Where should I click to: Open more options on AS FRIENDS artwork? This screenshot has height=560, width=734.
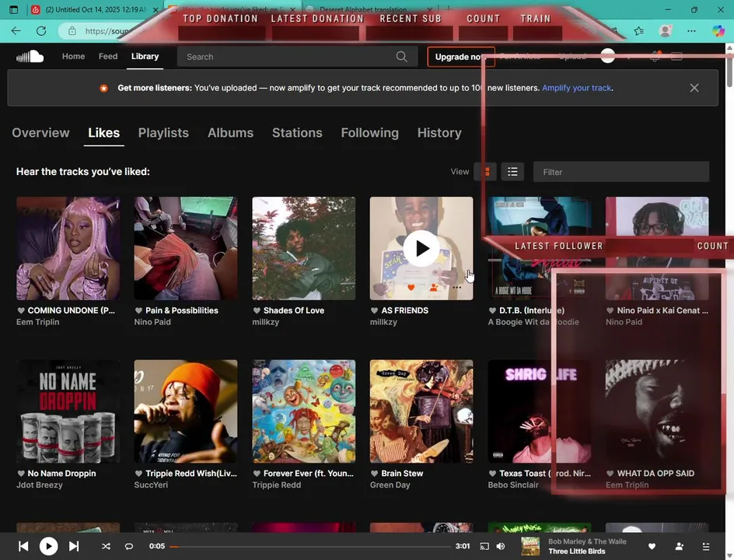coord(457,288)
